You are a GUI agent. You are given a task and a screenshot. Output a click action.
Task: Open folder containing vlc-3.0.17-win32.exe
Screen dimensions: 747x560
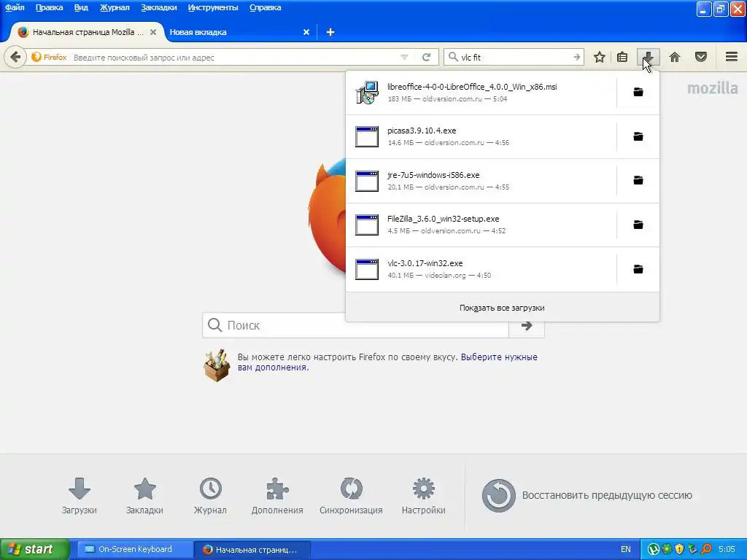[638, 269]
